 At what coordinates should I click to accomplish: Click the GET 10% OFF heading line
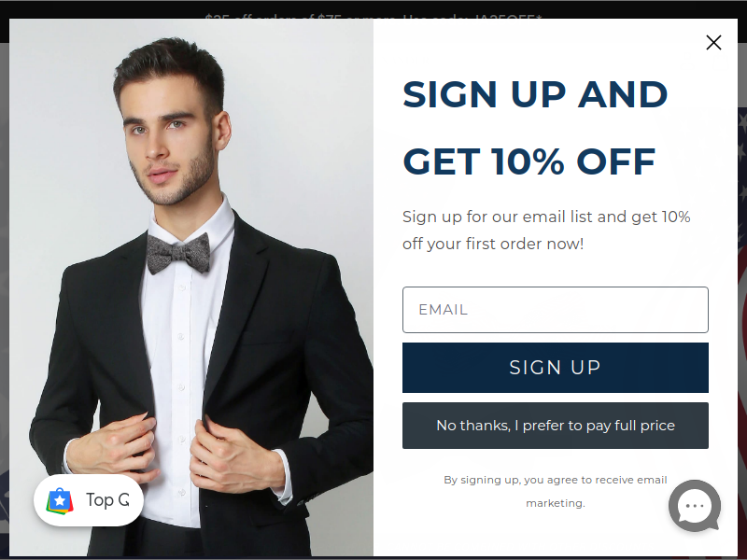tap(529, 161)
